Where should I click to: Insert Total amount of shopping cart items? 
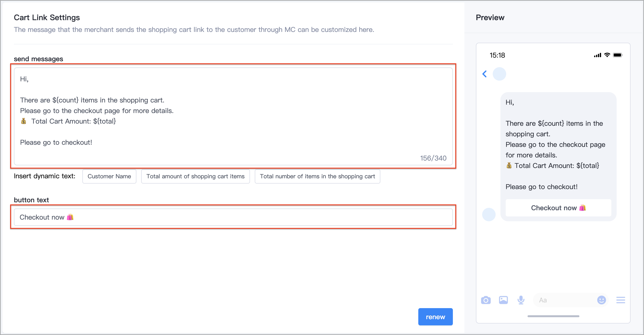195,176
